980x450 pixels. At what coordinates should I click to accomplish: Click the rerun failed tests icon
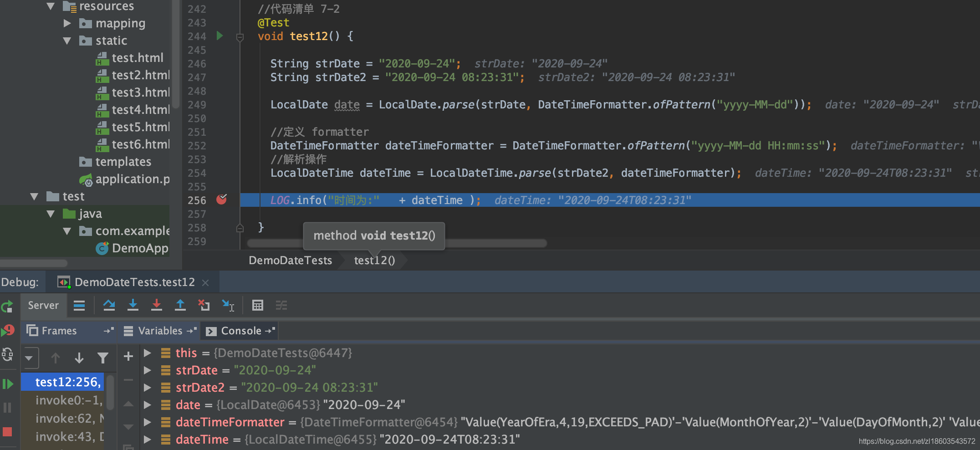[8, 330]
